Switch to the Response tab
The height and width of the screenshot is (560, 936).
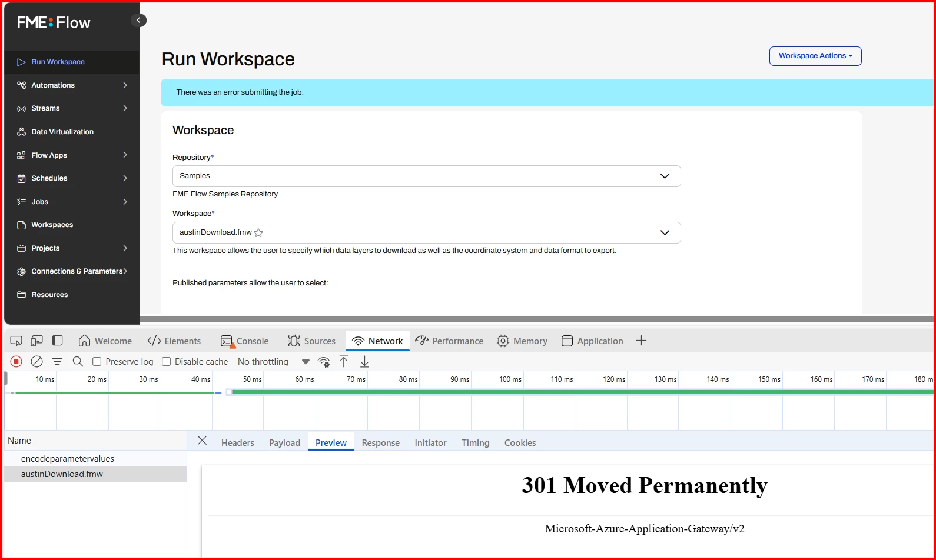(380, 442)
